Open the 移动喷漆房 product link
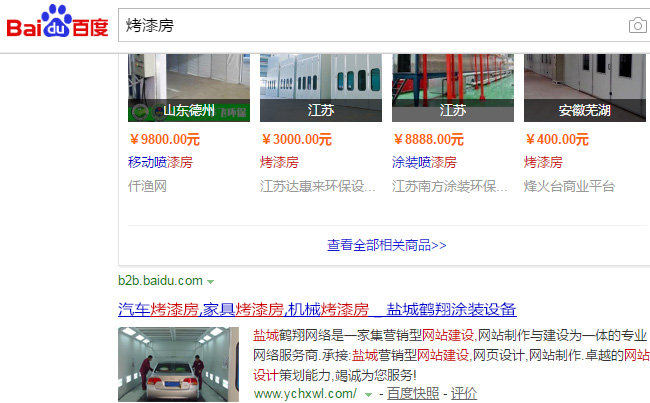Viewport: 650px width, 403px height. 160,162
